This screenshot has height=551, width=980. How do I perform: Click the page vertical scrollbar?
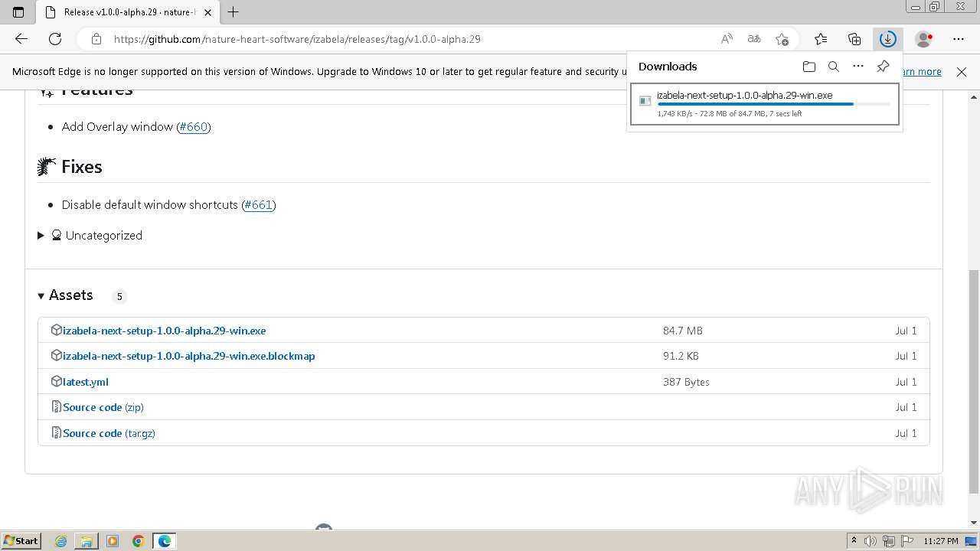click(x=974, y=380)
